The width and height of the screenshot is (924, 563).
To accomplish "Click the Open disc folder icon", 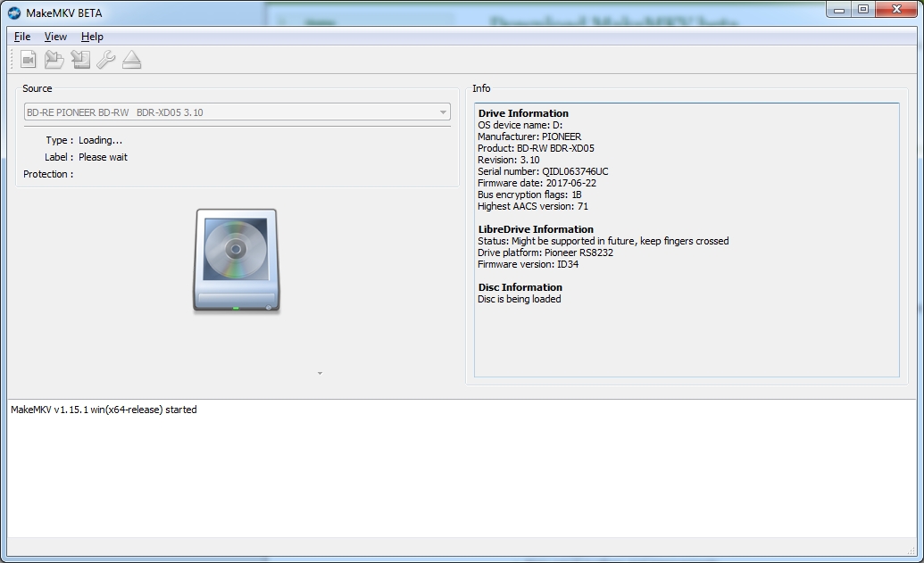I will 54,60.
